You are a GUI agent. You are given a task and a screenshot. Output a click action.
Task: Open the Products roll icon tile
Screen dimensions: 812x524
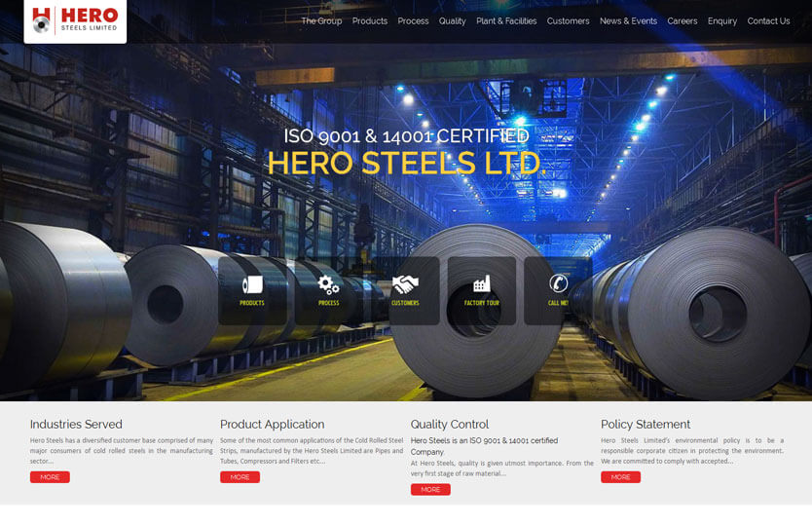[x=252, y=291]
